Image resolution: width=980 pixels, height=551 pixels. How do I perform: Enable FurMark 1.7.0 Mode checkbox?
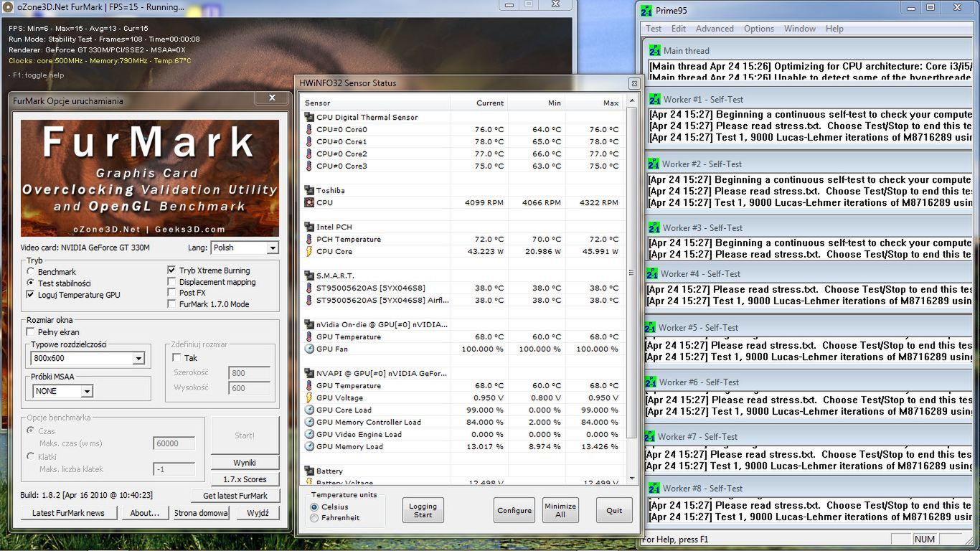click(x=171, y=304)
